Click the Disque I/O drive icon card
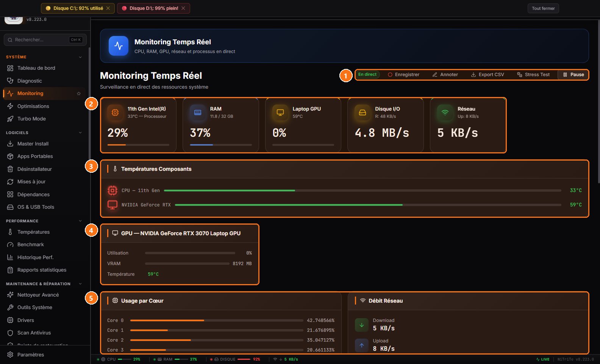 click(x=362, y=112)
